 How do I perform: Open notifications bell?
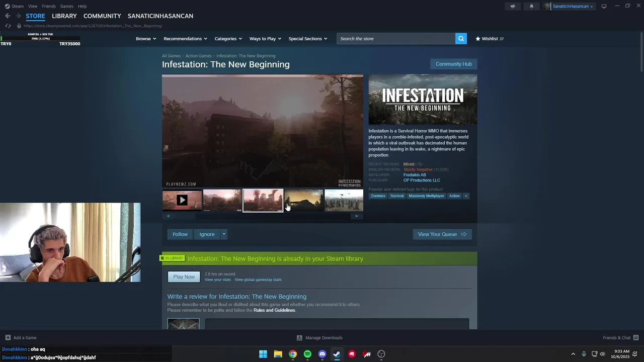(x=531, y=6)
